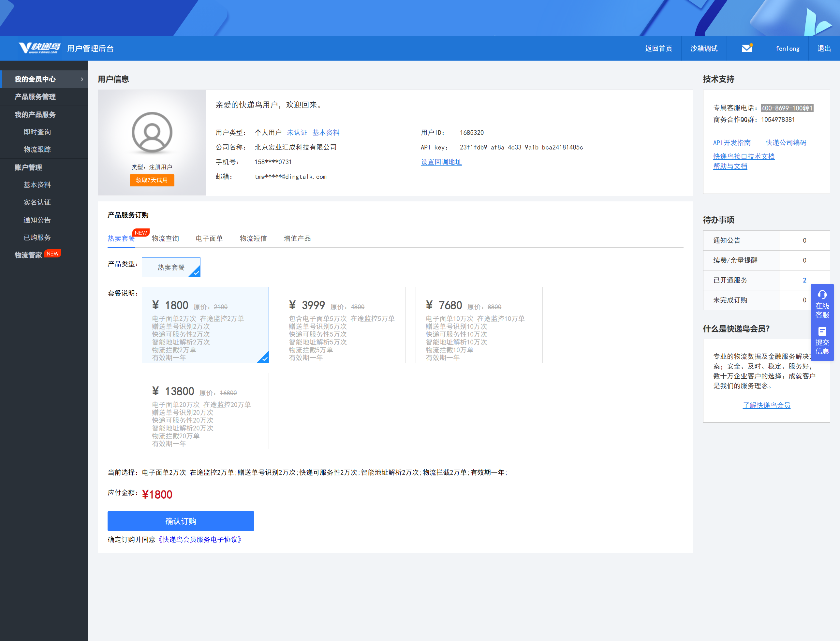Click 了解快递鸟会员 link
This screenshot has height=641, width=840.
(766, 405)
